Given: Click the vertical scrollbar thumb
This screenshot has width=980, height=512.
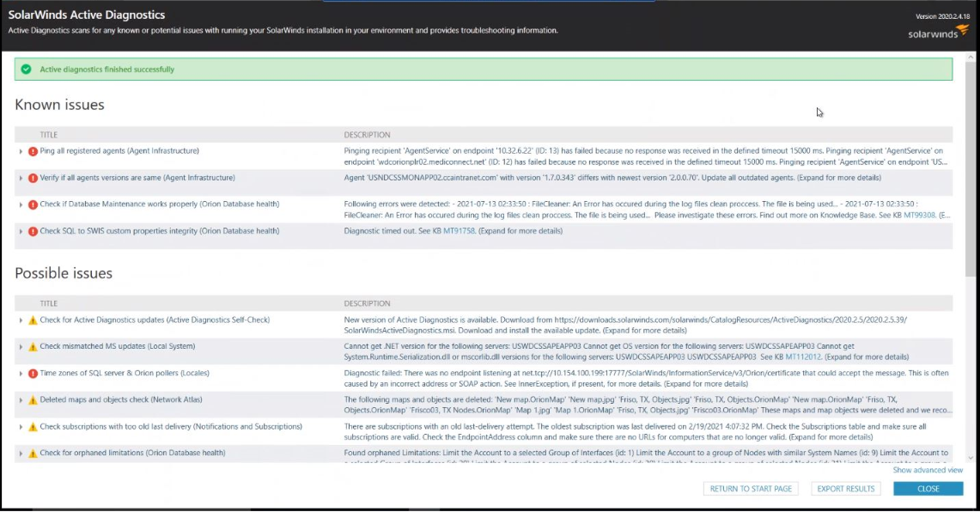Looking at the screenshot, I should (x=971, y=168).
